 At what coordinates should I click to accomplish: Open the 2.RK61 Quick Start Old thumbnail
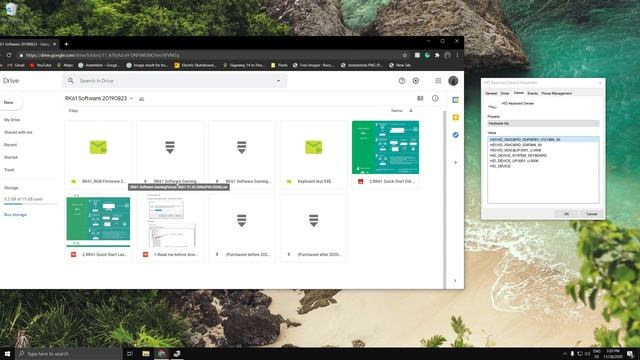pos(385,147)
